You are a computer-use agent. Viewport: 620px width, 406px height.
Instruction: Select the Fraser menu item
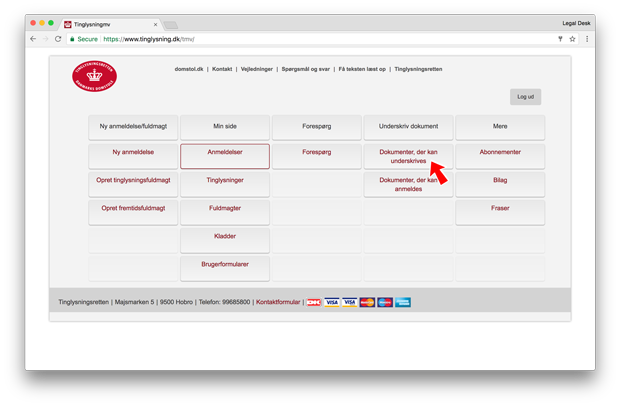pos(500,212)
